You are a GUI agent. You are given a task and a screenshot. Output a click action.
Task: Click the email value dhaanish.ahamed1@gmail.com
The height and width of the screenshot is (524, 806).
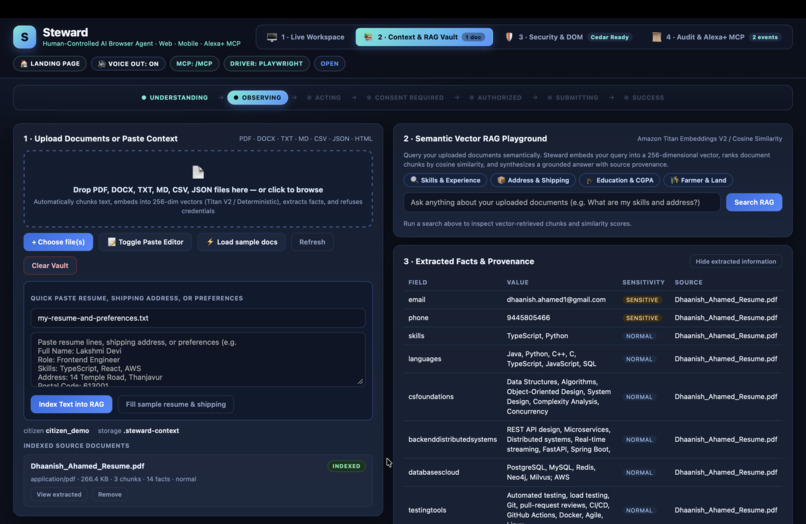pyautogui.click(x=556, y=300)
